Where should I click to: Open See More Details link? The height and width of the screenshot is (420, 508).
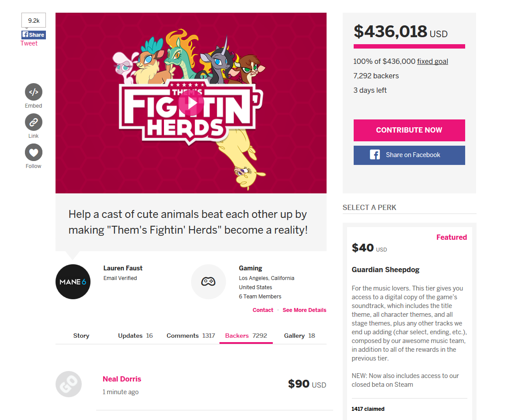point(304,310)
